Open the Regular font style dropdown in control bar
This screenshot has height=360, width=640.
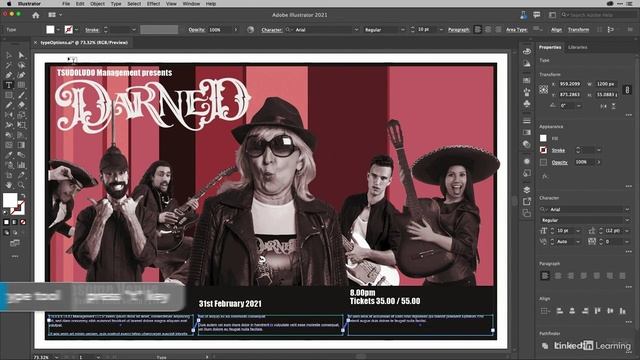click(x=402, y=30)
